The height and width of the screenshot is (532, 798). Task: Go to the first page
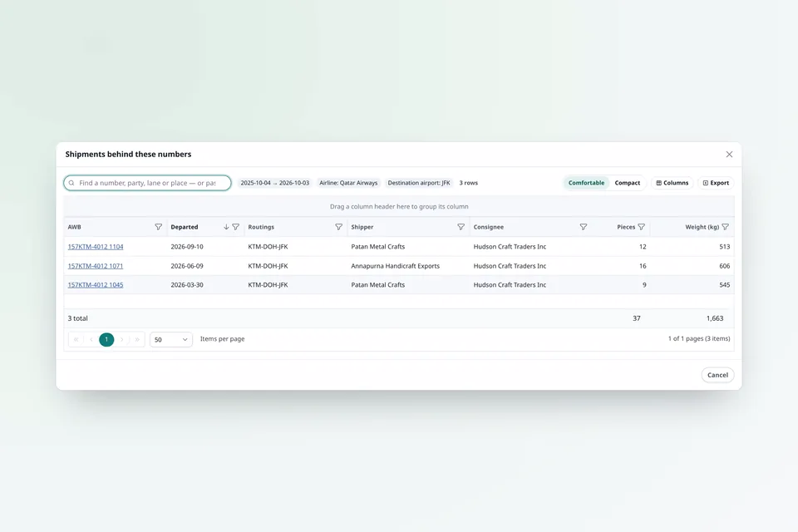76,339
